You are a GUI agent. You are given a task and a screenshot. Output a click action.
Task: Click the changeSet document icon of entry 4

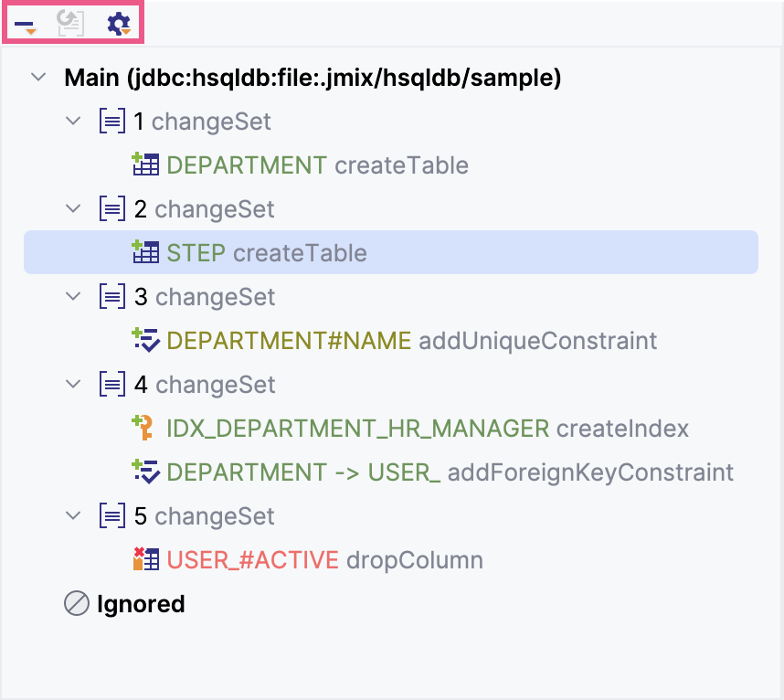111,384
